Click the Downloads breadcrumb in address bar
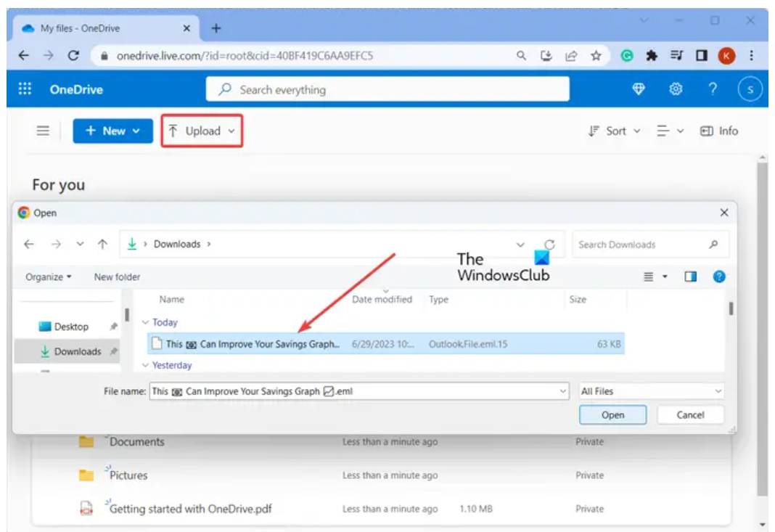The image size is (775, 532). pos(177,244)
